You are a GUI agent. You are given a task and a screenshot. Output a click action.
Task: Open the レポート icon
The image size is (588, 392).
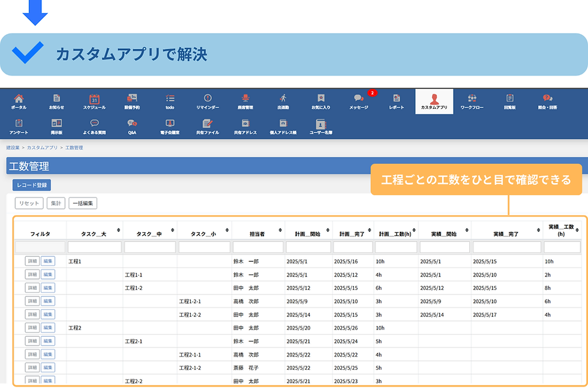point(397,101)
